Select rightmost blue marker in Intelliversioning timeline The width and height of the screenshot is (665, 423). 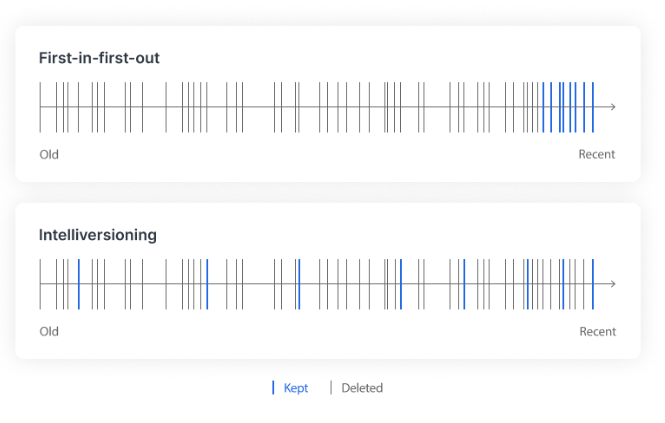pos(593,284)
